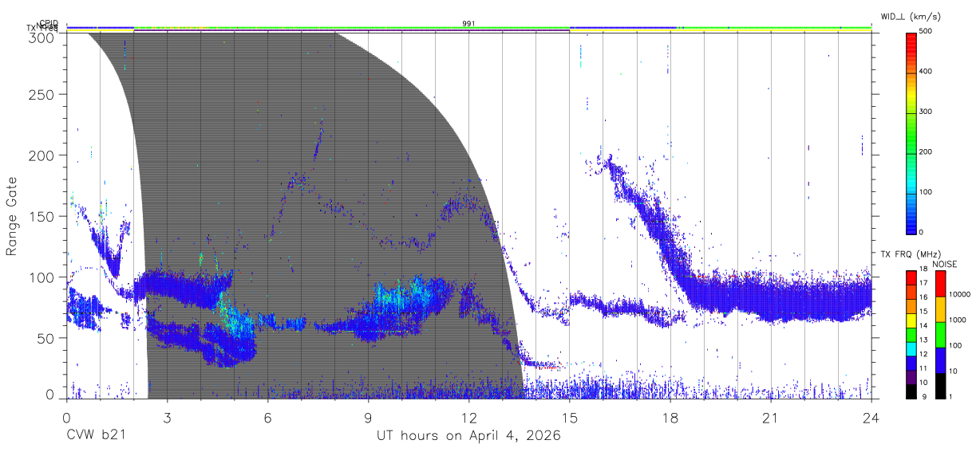
Task: Select the yellow NOISE swatch 1000–10000
Action: 940,309
